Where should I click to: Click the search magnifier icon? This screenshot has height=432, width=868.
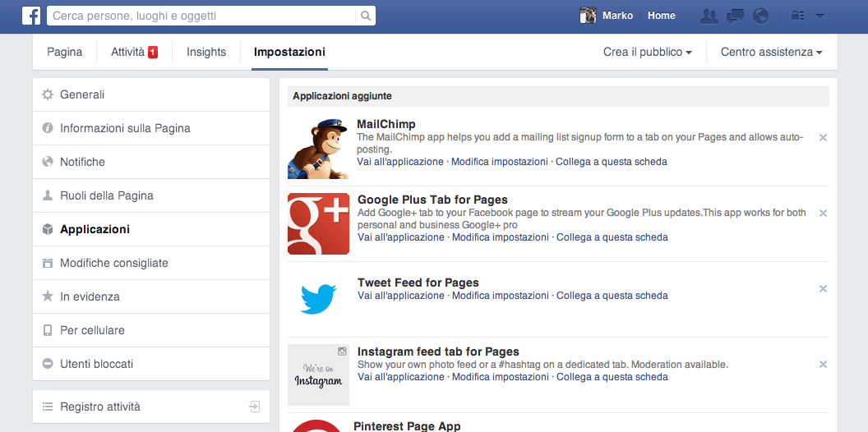[x=365, y=16]
